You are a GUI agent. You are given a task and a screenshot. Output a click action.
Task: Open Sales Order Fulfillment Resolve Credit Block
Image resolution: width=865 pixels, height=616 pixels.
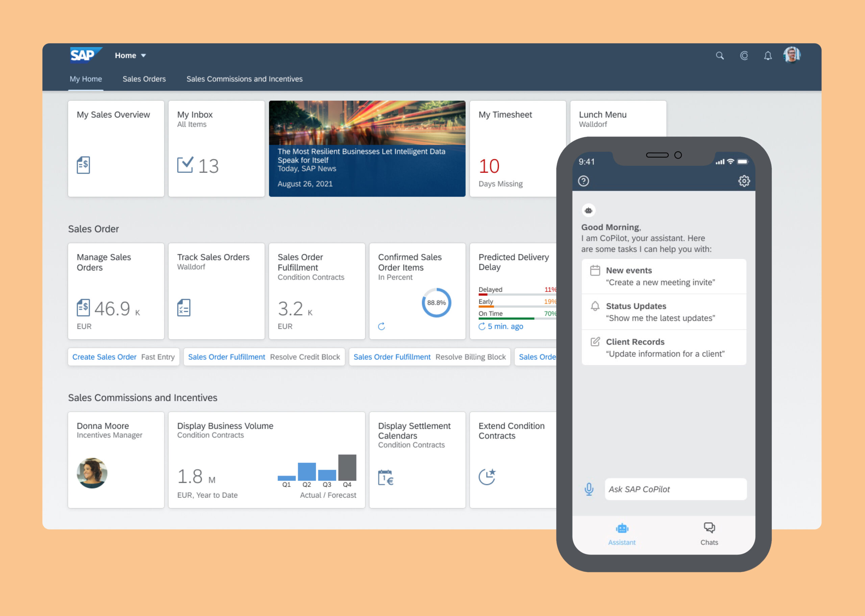pos(264,357)
